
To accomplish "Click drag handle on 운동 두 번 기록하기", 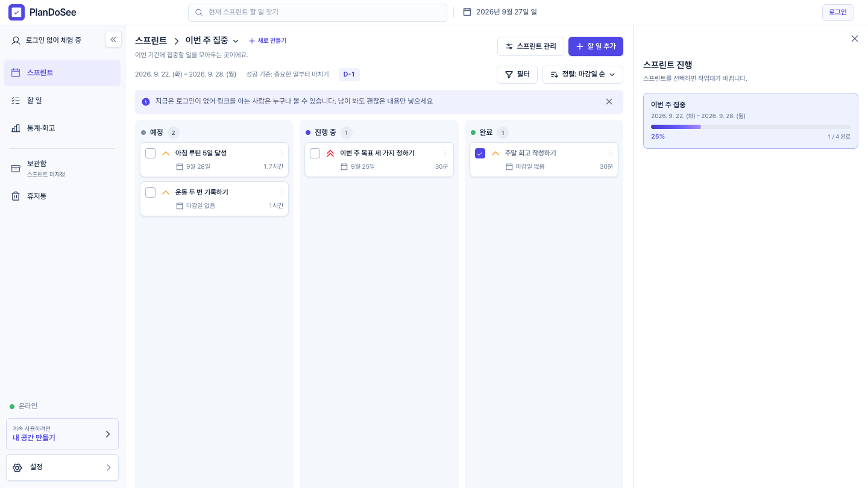I will (281, 192).
